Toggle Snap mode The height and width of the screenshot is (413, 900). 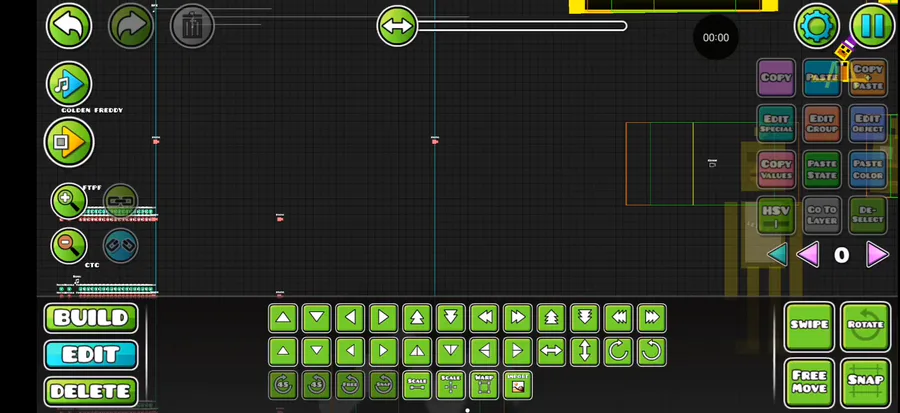(x=866, y=383)
